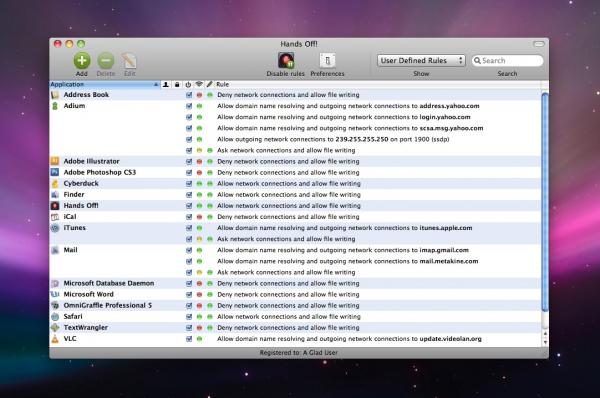
Task: Click the user column header icon
Action: [166, 84]
